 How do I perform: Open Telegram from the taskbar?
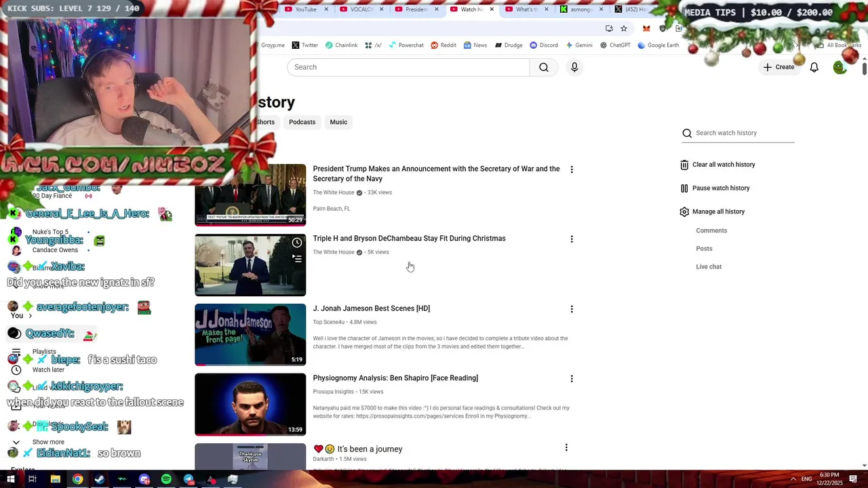pos(189,479)
